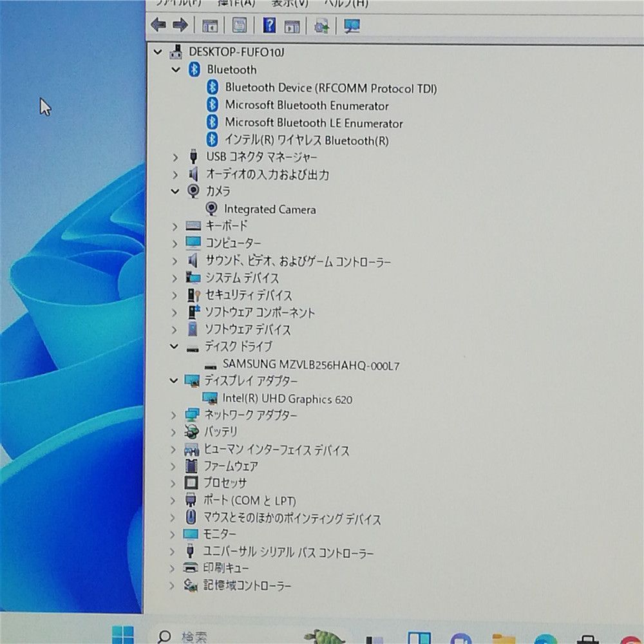The image size is (644, 644).
Task: Expand the オーディオの入力および出力 chevron
Action: pos(175,175)
